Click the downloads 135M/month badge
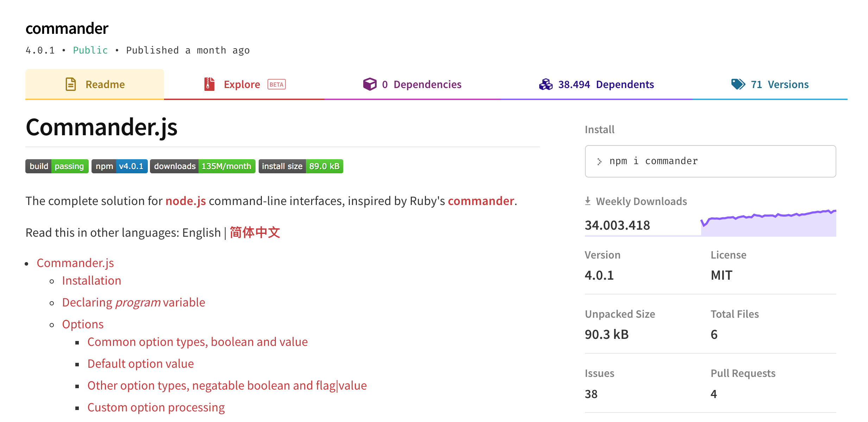868x422 pixels. (x=202, y=166)
